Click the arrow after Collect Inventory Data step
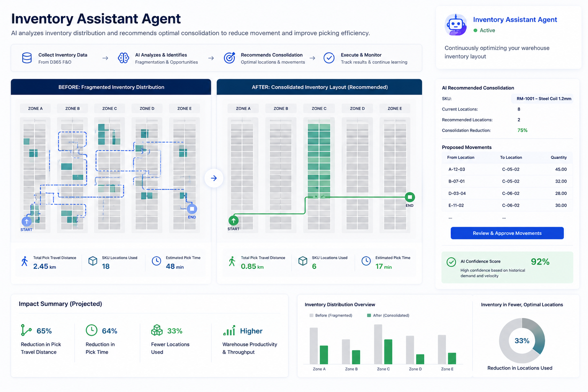The image size is (588, 392). point(105,58)
